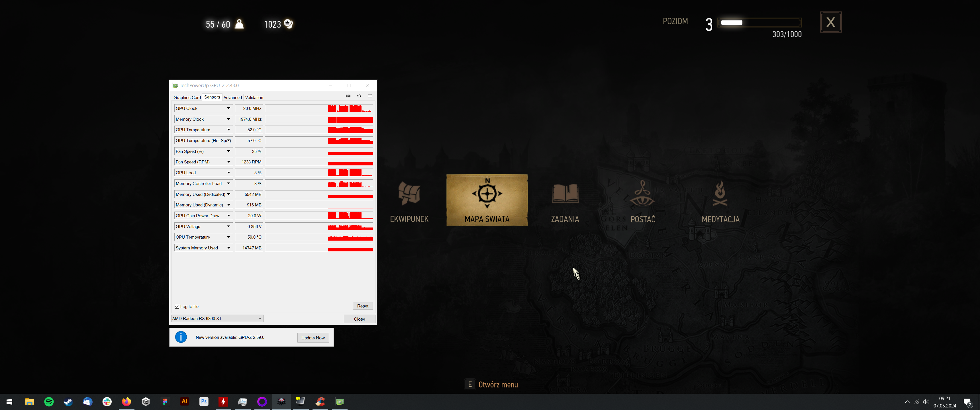
Task: Open Unity Hub from the taskbar
Action: (x=146, y=402)
